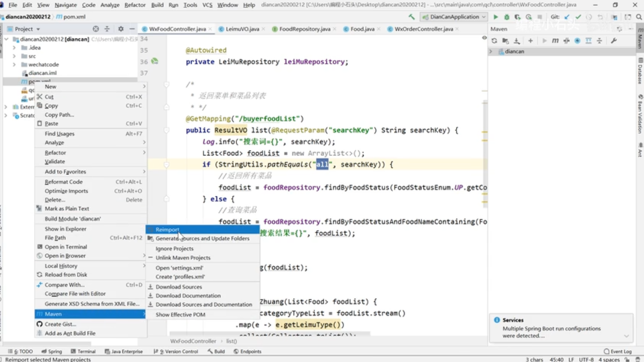
Task: Click the '4 spaces' indent indicator
Action: tap(609, 359)
